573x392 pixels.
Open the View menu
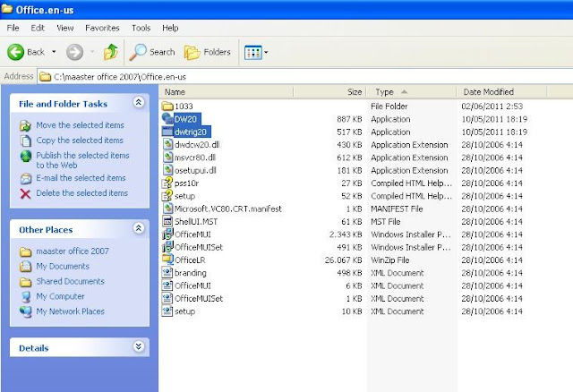(x=65, y=28)
